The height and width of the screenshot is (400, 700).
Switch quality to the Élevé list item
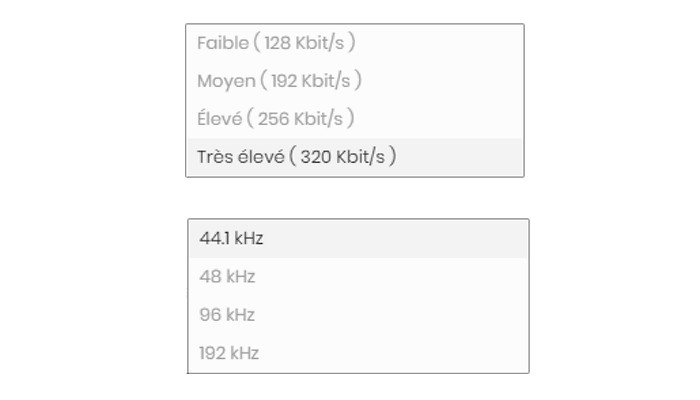pos(276,119)
